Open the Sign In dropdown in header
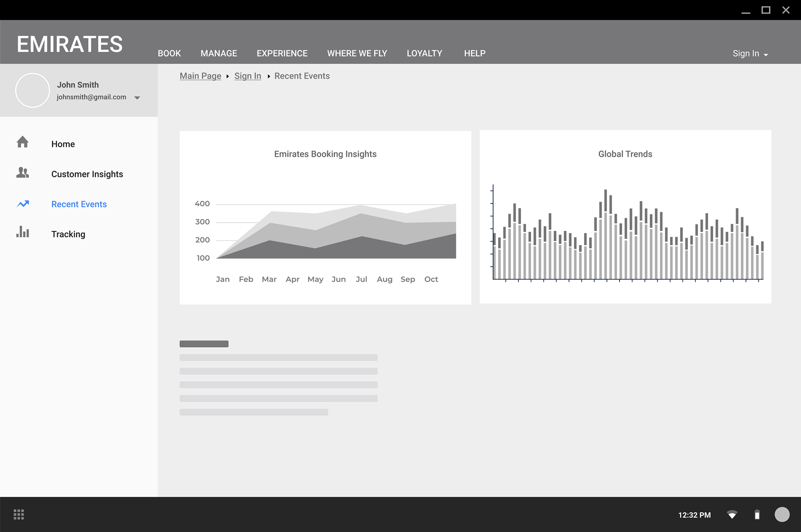The image size is (801, 532). pos(750,53)
